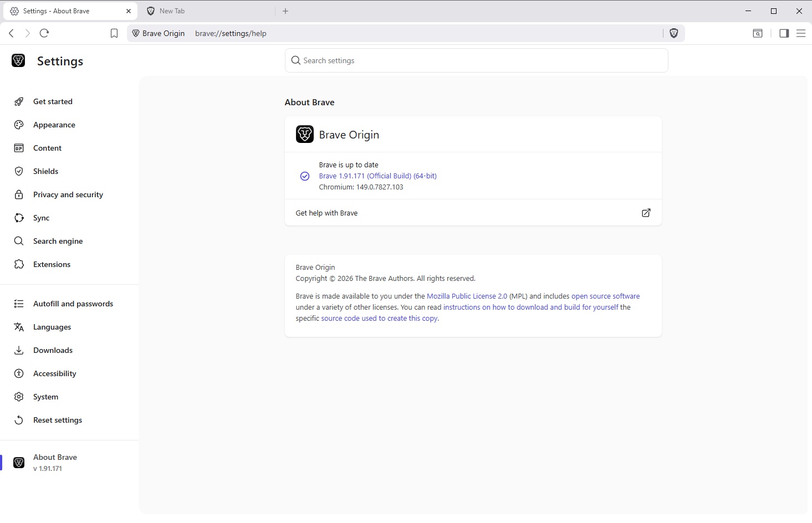Click the Accessibility figure icon

(x=19, y=373)
